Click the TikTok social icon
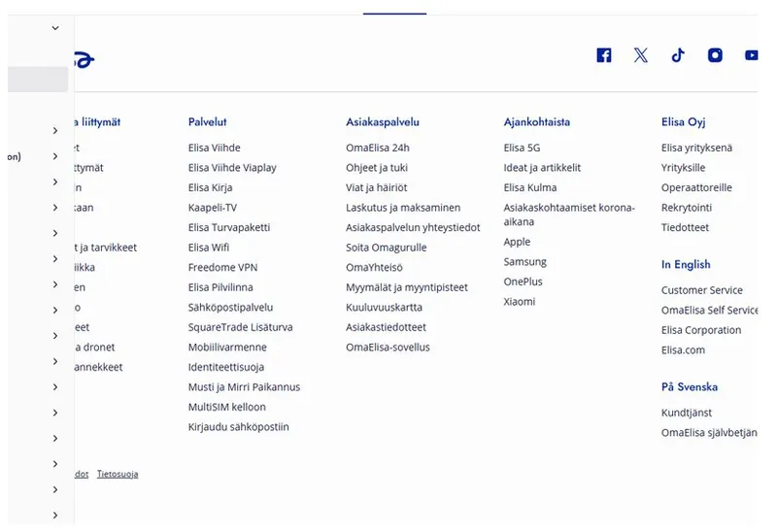This screenshot has height=532, width=777. click(x=678, y=55)
